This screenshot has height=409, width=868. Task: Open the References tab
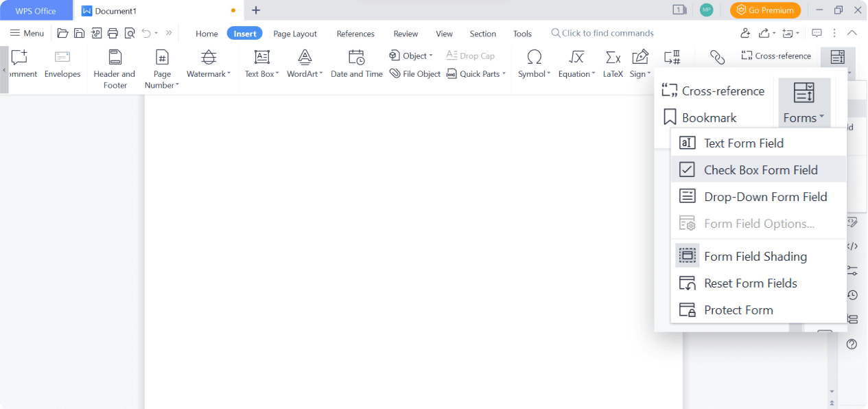pyautogui.click(x=355, y=34)
